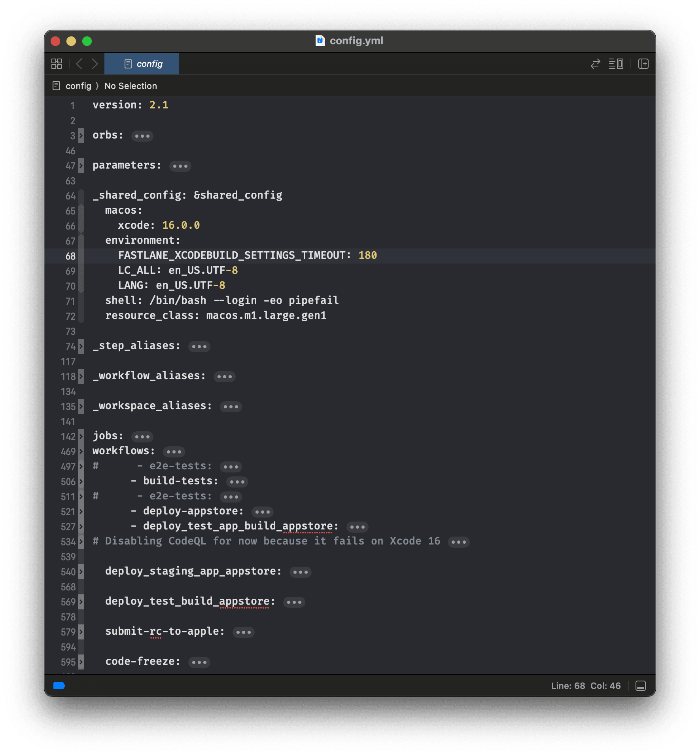Image resolution: width=700 pixels, height=755 pixels.
Task: Expand the _step_aliases fold arrow
Action: [81, 346]
